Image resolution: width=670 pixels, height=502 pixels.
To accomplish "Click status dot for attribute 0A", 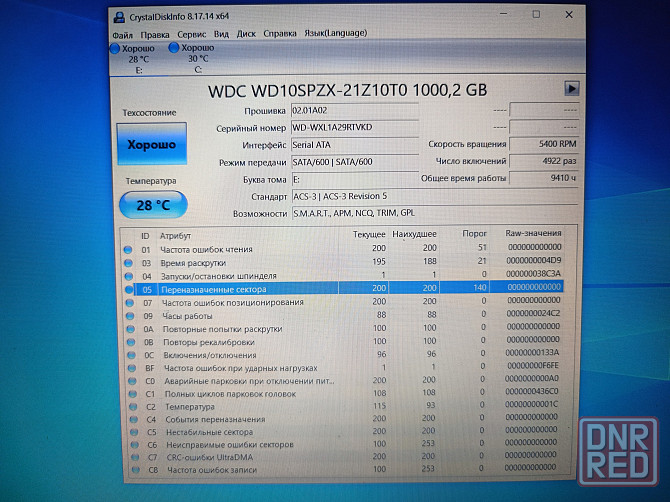I will tap(130, 329).
